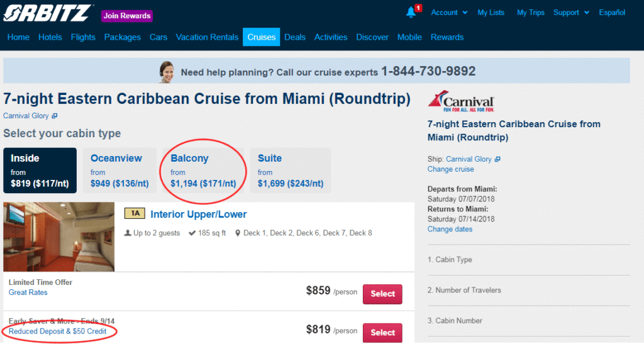Switch to the Suite cabin type

(290, 170)
